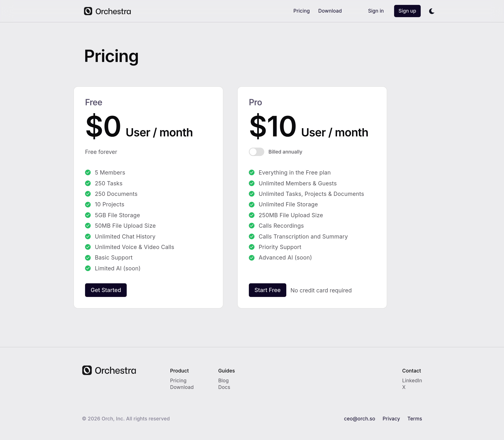Enable the Billed annually switch

pyautogui.click(x=256, y=152)
